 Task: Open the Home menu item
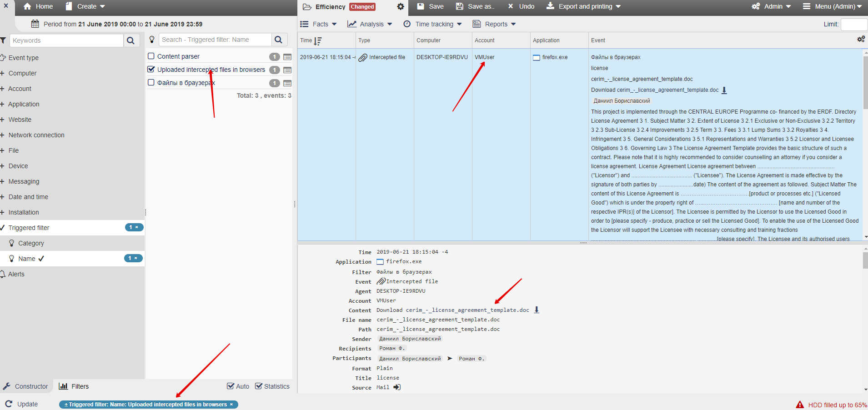(x=38, y=6)
